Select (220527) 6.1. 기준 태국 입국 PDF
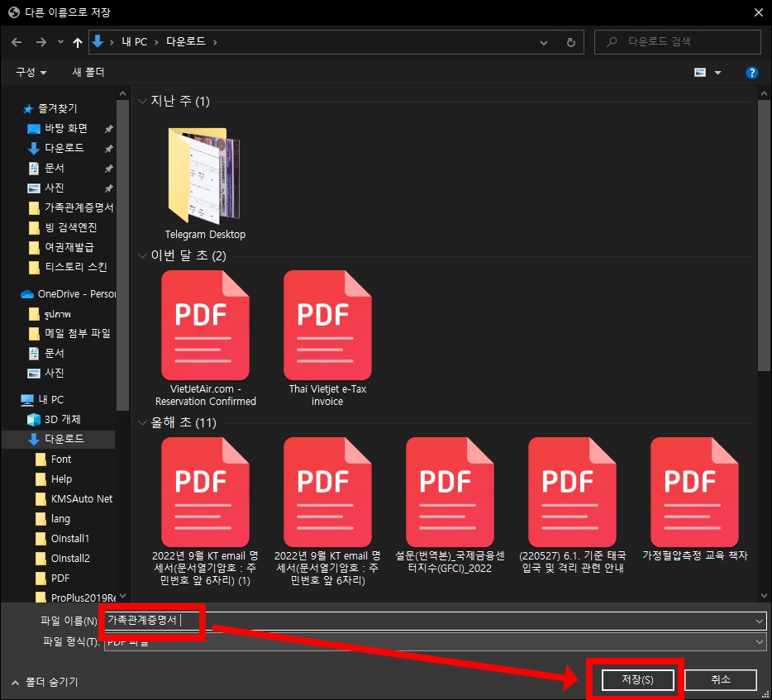The height and width of the screenshot is (700, 772). tap(573, 506)
